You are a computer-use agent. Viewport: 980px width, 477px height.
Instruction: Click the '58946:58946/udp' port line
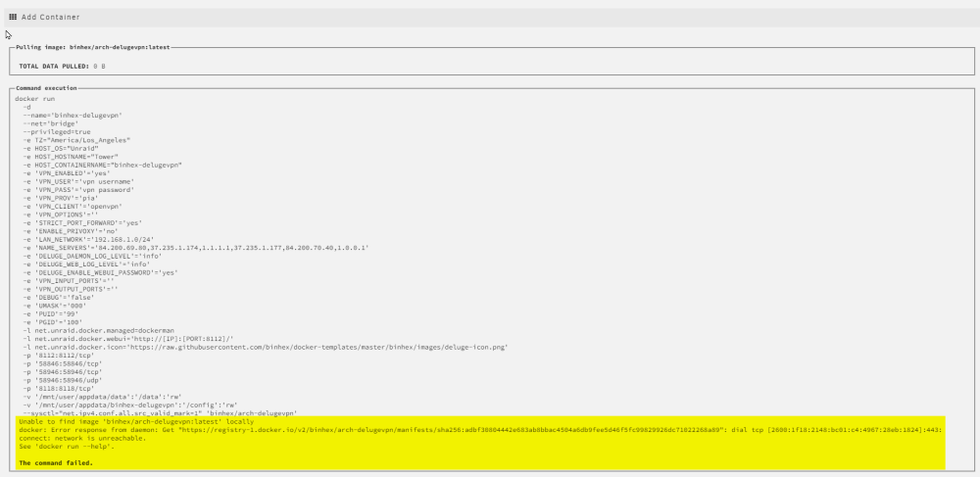(63, 379)
